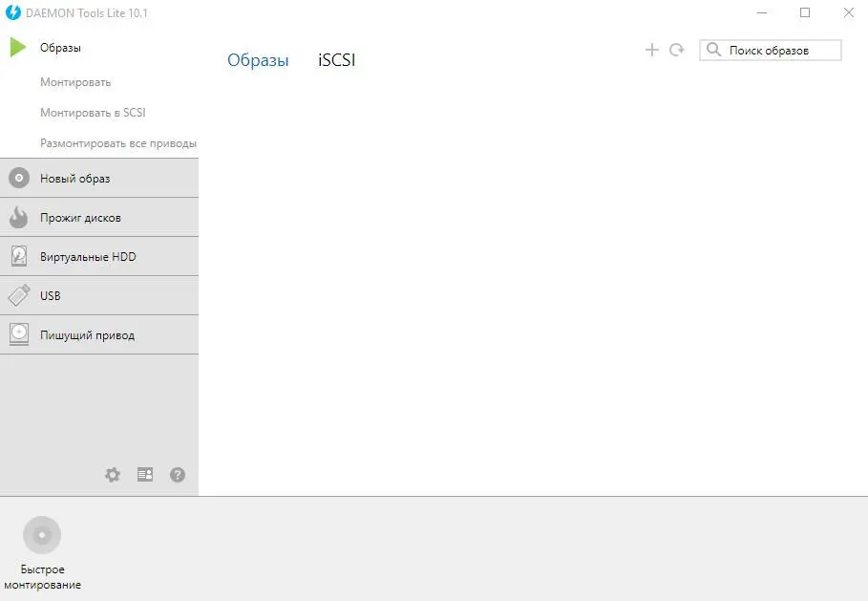Switch to the Образы tab

coord(258,60)
